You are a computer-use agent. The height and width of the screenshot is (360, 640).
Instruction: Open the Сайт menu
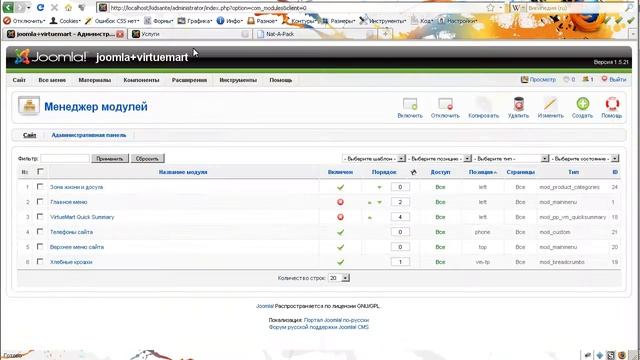[19, 80]
